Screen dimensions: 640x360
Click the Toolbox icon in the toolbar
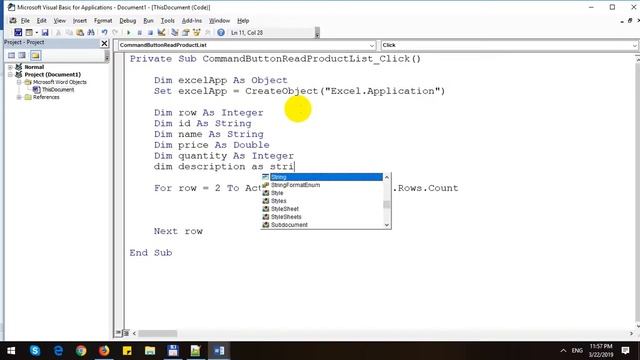point(207,32)
